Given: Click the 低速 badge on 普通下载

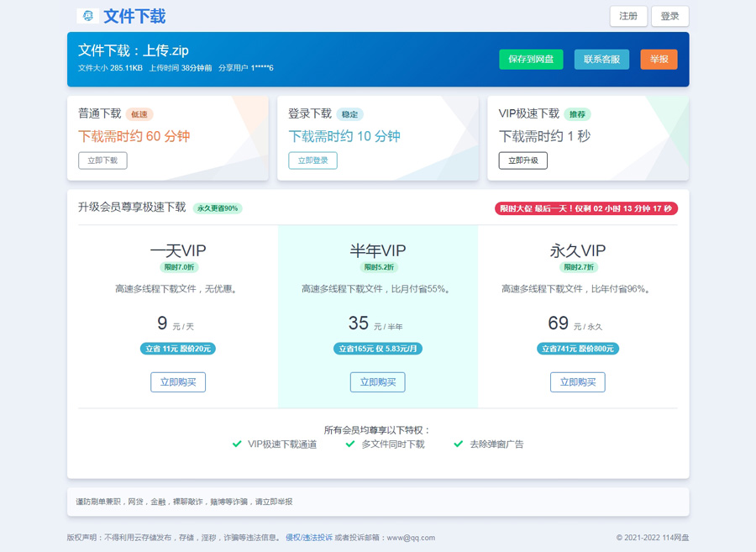Looking at the screenshot, I should point(139,114).
